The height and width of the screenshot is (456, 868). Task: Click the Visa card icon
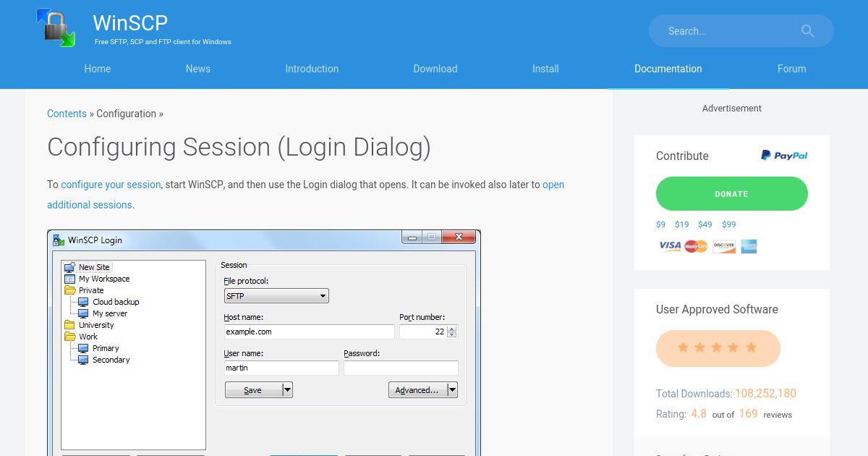tap(670, 246)
